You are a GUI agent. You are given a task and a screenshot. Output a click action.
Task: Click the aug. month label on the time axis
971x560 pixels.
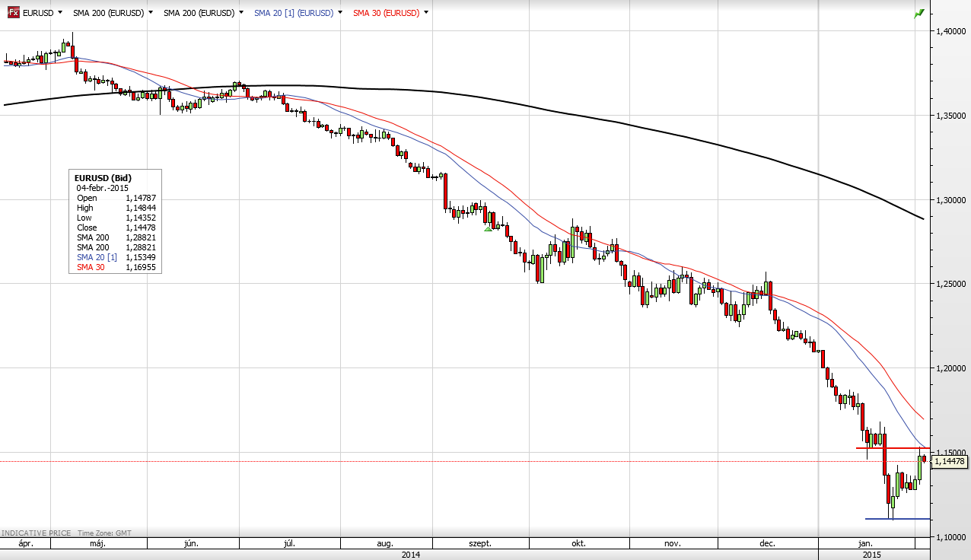pos(385,544)
